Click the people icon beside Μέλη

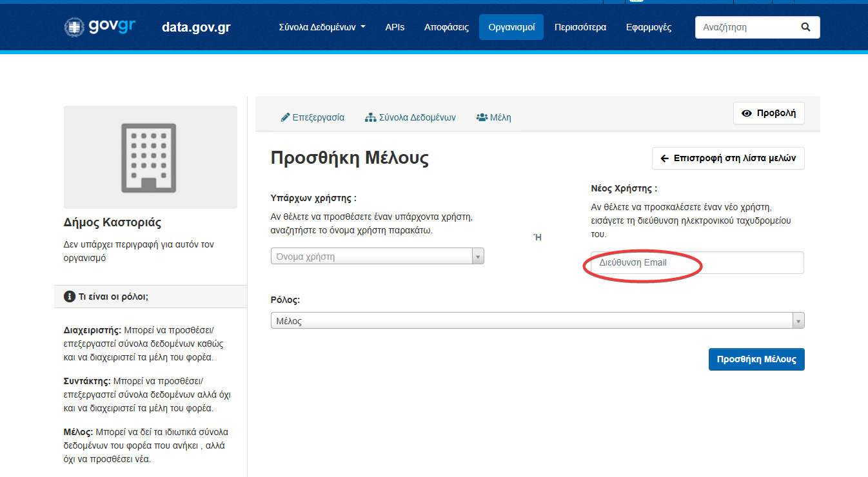pyautogui.click(x=482, y=118)
